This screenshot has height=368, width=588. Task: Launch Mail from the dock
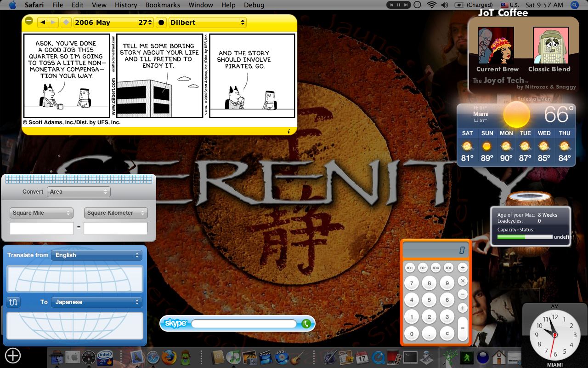point(137,357)
